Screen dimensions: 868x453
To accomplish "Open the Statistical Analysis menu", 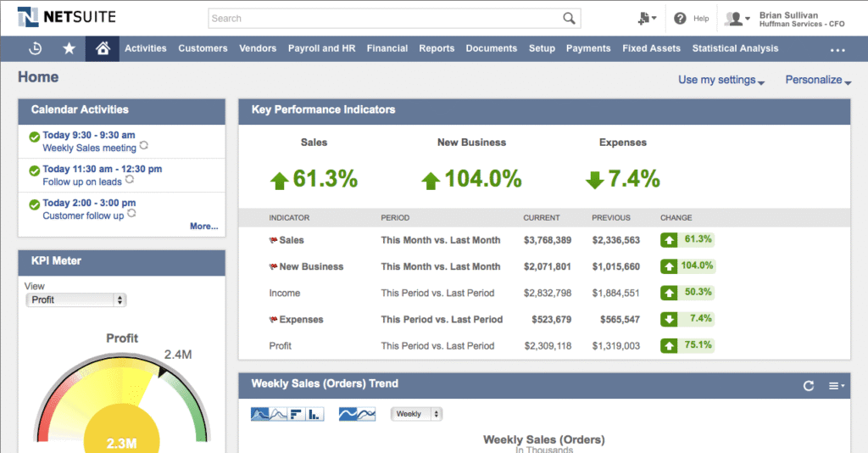I will pos(735,48).
